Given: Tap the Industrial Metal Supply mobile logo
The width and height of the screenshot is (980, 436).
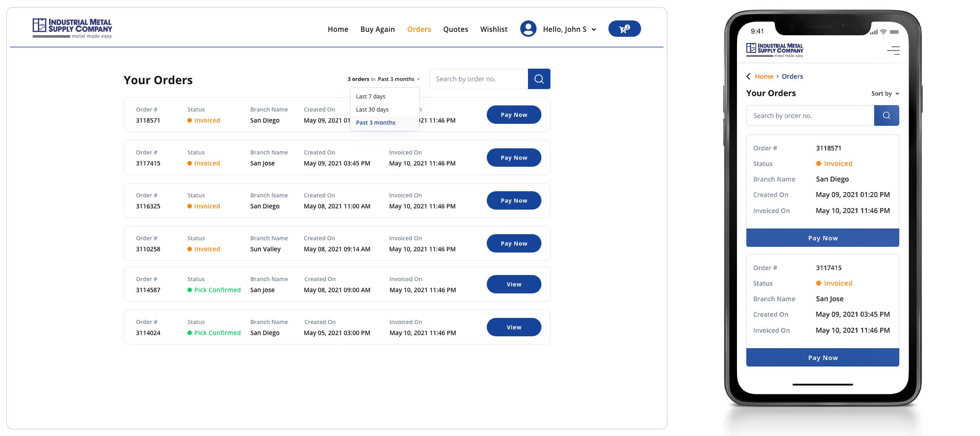Looking at the screenshot, I should click(x=774, y=50).
